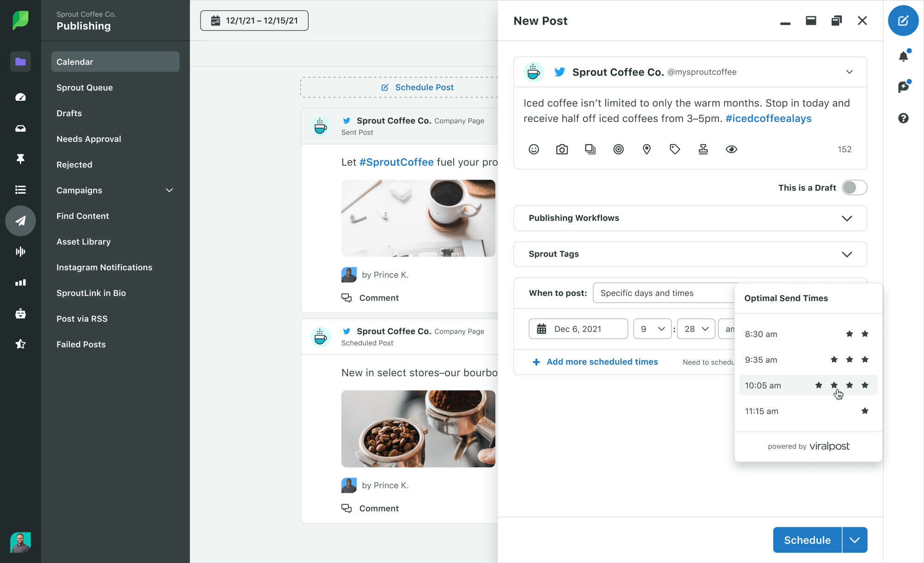924x563 pixels.
Task: Click the location pin icon in toolbar
Action: tap(647, 149)
